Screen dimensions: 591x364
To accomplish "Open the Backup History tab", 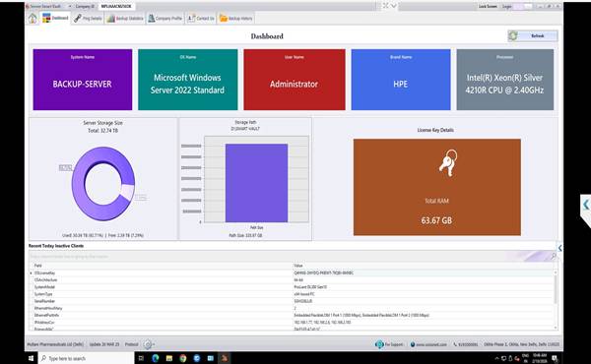I will [x=236, y=18].
